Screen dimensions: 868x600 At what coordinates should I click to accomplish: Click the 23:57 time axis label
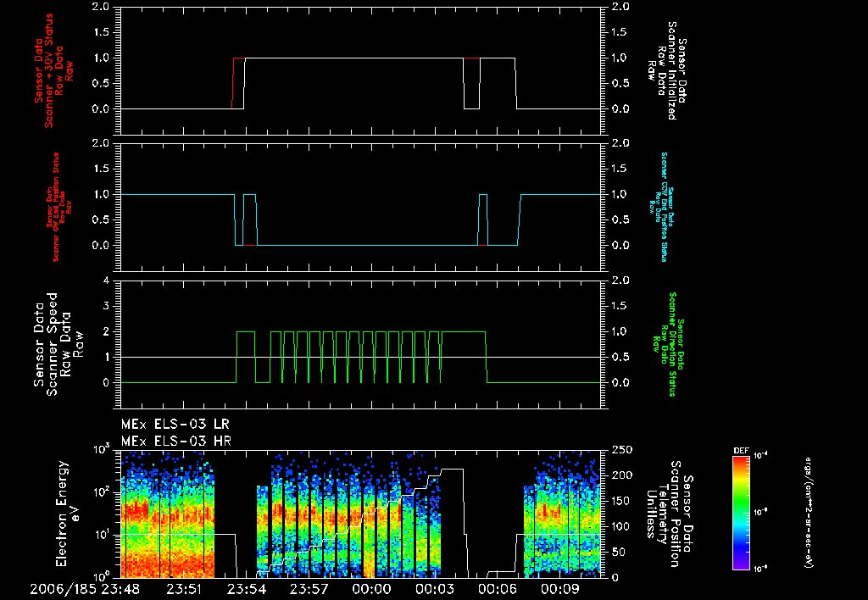click(x=309, y=589)
